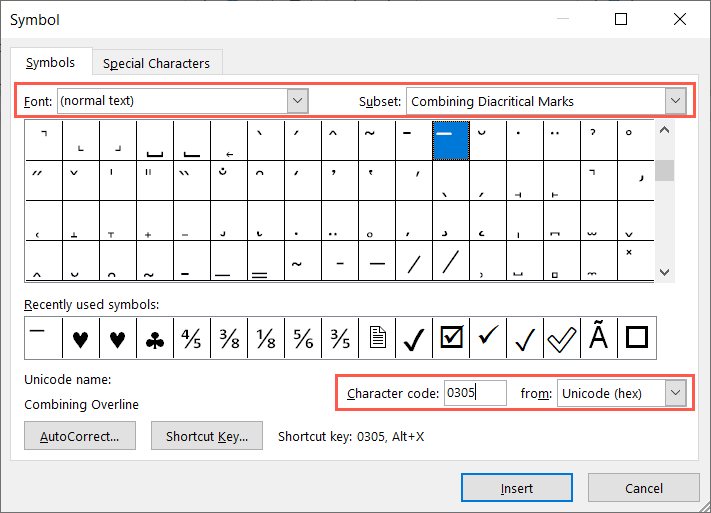Screen dimensions: 711x513
Task: Click the Character code input field
Action: [475, 393]
